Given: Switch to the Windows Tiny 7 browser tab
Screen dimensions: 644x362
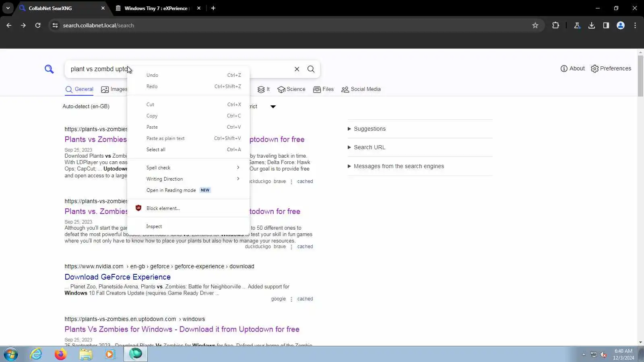Looking at the screenshot, I should (157, 8).
